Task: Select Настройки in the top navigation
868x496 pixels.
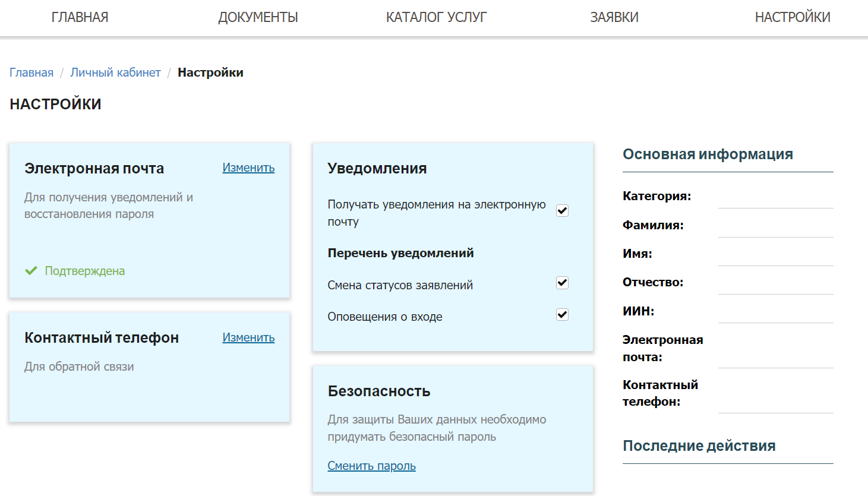Action: (793, 17)
